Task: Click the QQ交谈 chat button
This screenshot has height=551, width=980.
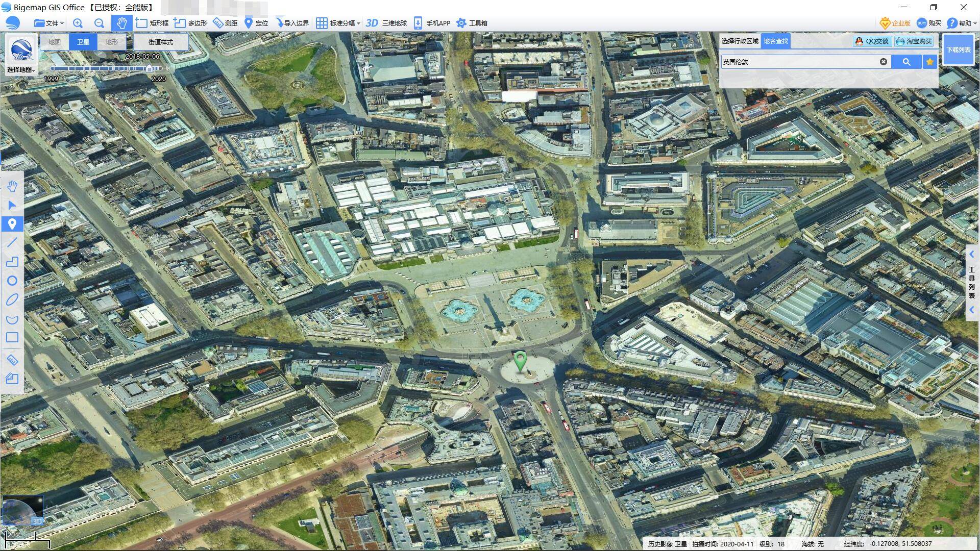Action: pos(872,41)
